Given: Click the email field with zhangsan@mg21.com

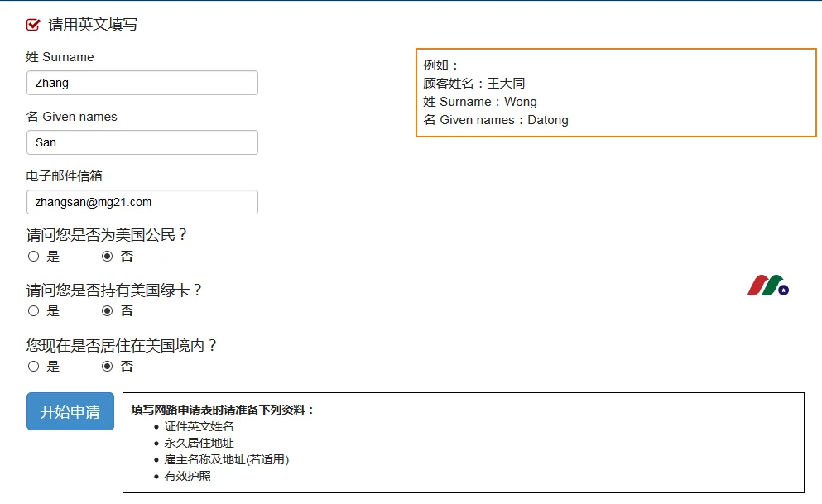Looking at the screenshot, I should 142,202.
